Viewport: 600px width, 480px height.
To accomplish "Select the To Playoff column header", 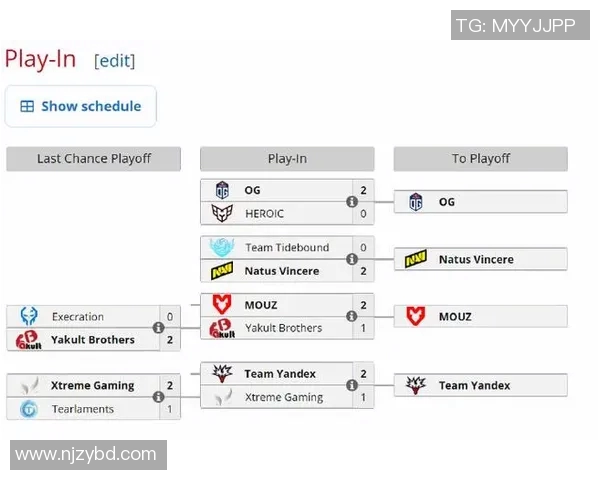I will tap(480, 159).
